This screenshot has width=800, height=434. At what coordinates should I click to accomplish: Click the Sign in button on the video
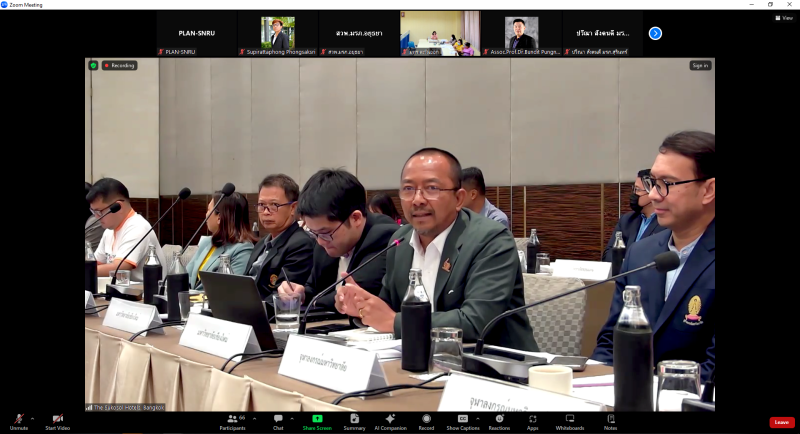click(700, 65)
